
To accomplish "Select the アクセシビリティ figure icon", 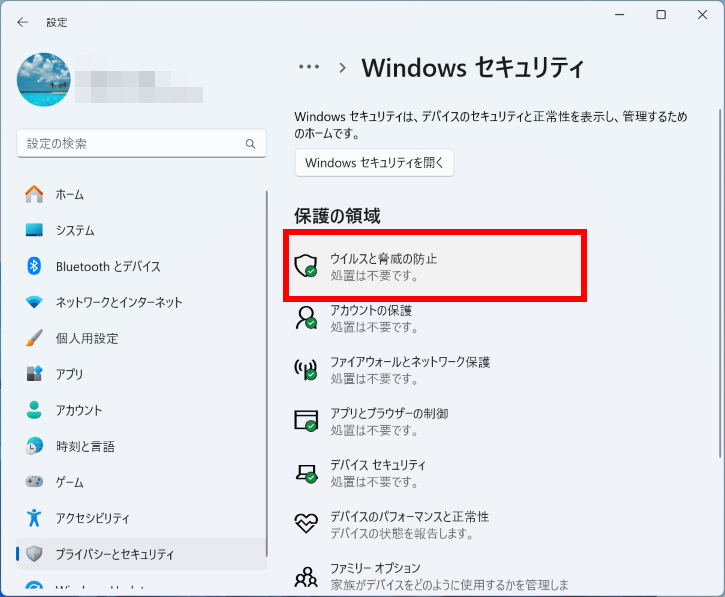I will pos(34,517).
